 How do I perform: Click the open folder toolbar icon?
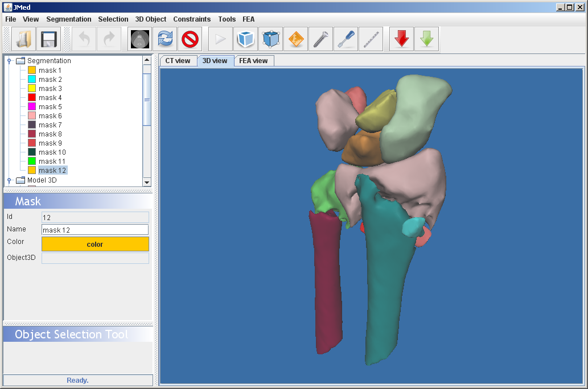pos(23,39)
